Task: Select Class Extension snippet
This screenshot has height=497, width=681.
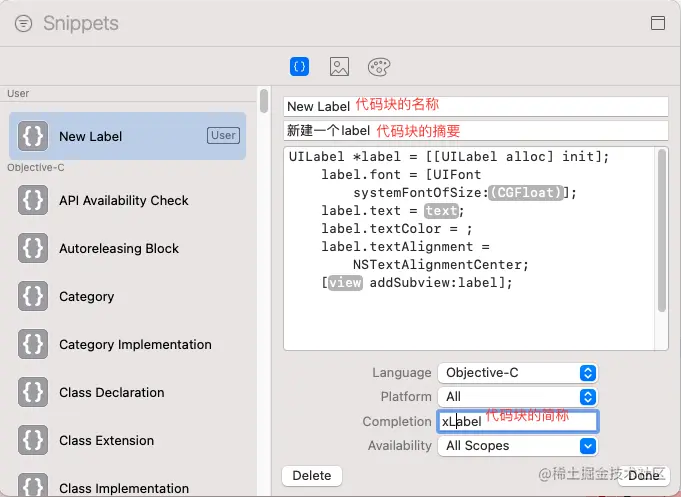Action: 106,441
